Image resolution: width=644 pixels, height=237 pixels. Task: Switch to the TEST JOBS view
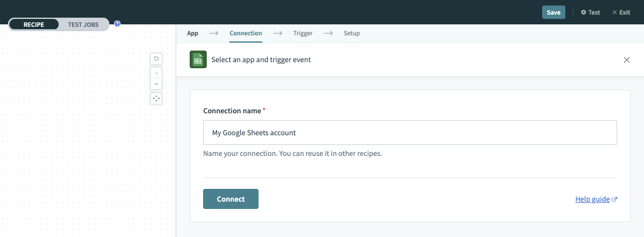(83, 24)
